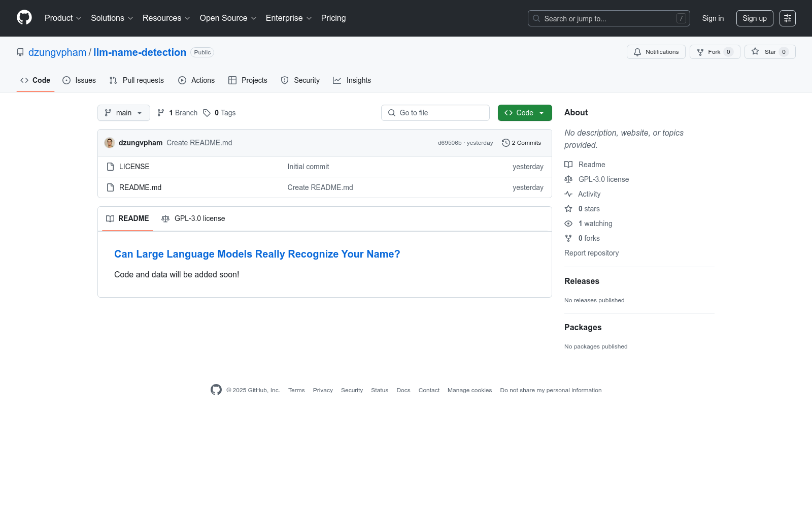View the 1 watching link
This screenshot has height=508, width=812.
point(589,224)
